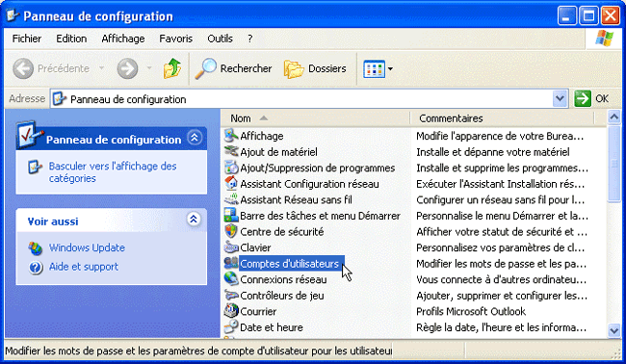The width and height of the screenshot is (626, 364).
Task: Click the Aide et support question icon
Action: pyautogui.click(x=35, y=267)
